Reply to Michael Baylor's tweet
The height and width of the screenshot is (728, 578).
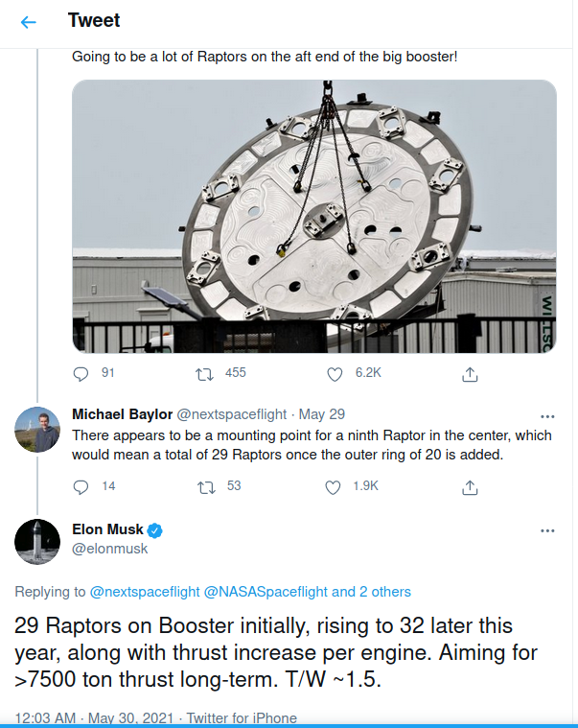[x=81, y=487]
